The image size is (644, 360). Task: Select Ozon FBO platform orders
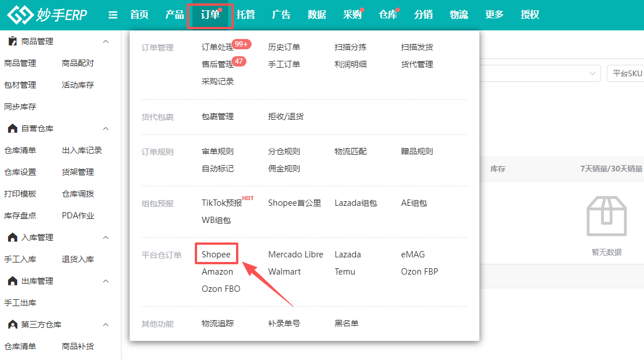click(221, 289)
